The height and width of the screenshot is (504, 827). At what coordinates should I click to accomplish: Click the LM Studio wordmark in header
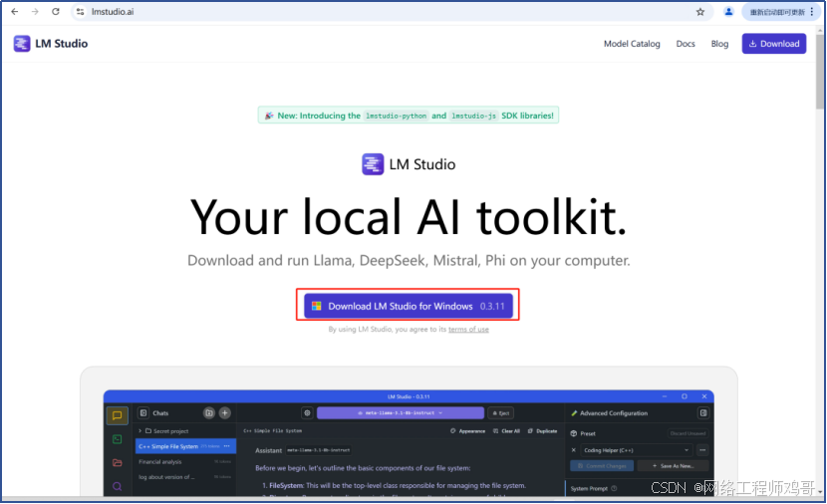pyautogui.click(x=61, y=43)
